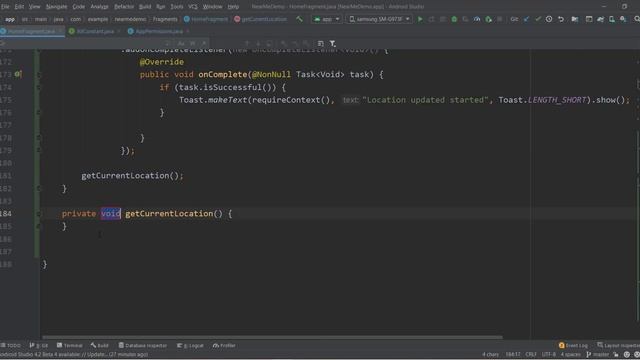640x360 pixels.
Task: Click the green Debug bug icon
Action: tap(454, 19)
